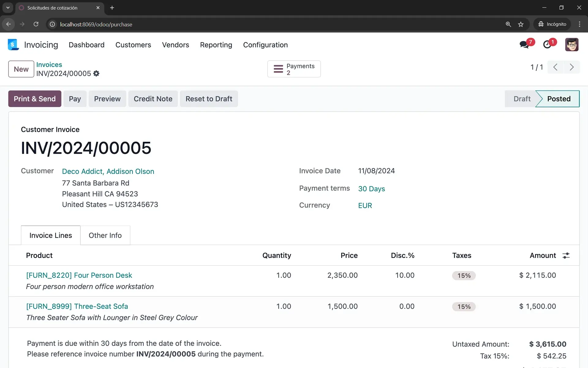588x368 pixels.
Task: Go to the next record arrow
Action: click(571, 67)
